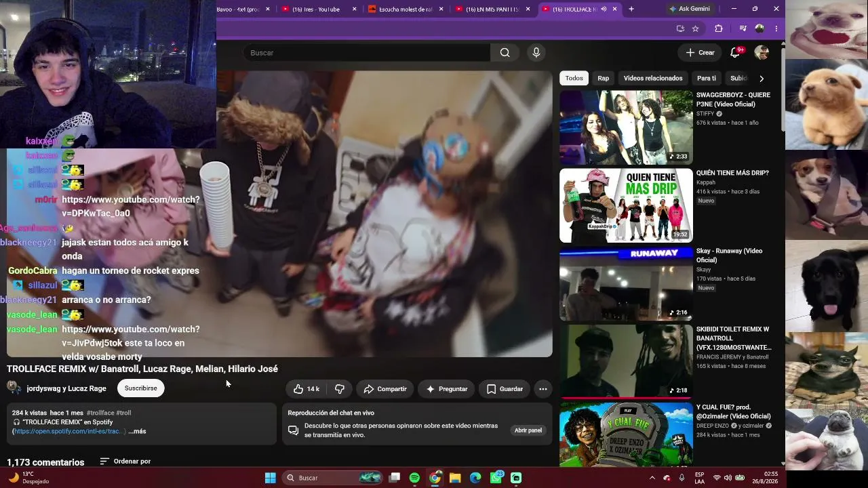The image size is (868, 488).
Task: Click the Ask Gemini button
Action: (689, 9)
